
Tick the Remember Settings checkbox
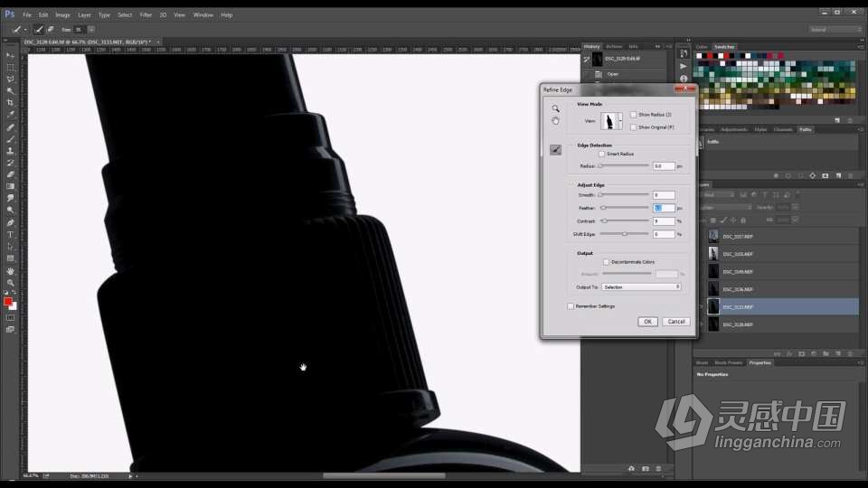571,306
